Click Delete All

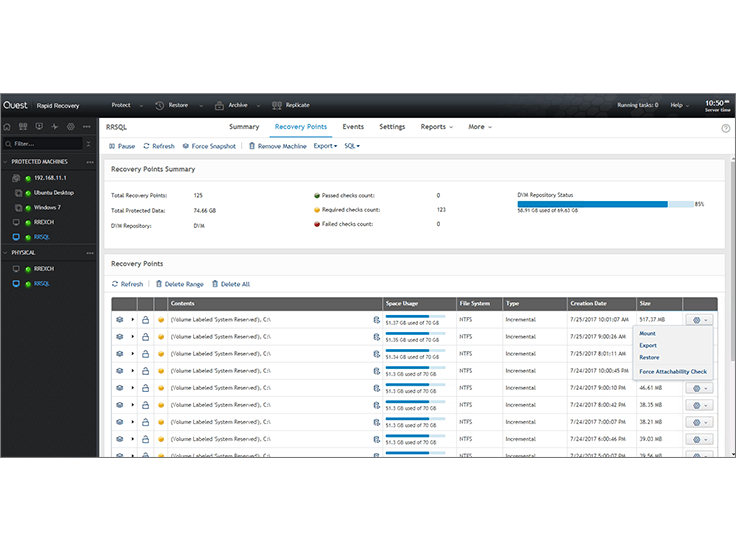pos(230,284)
